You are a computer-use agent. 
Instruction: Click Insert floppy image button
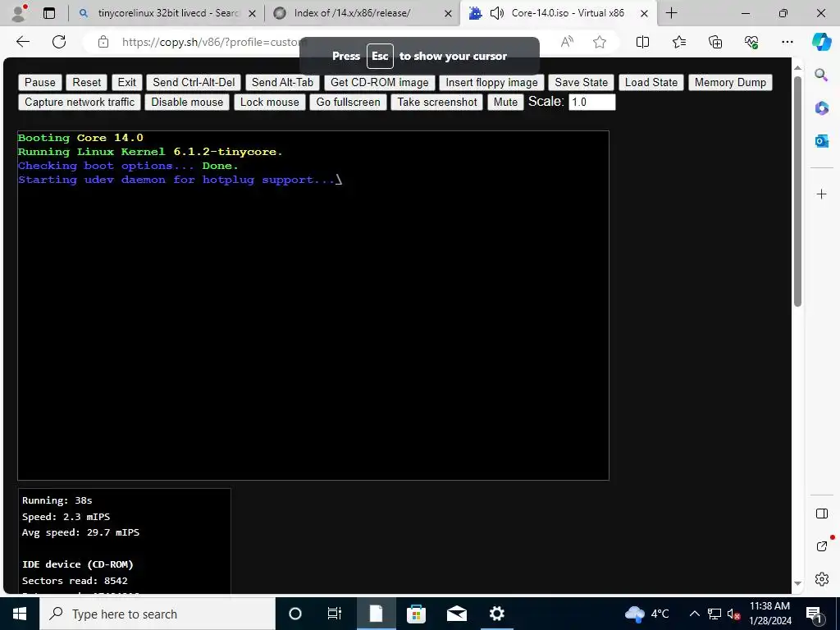tap(492, 83)
